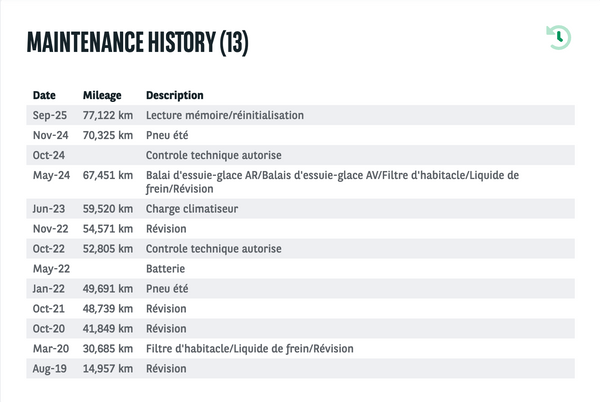Click the 77,122 km mileage cell
Screen dimensions: 600x402
click(x=108, y=115)
